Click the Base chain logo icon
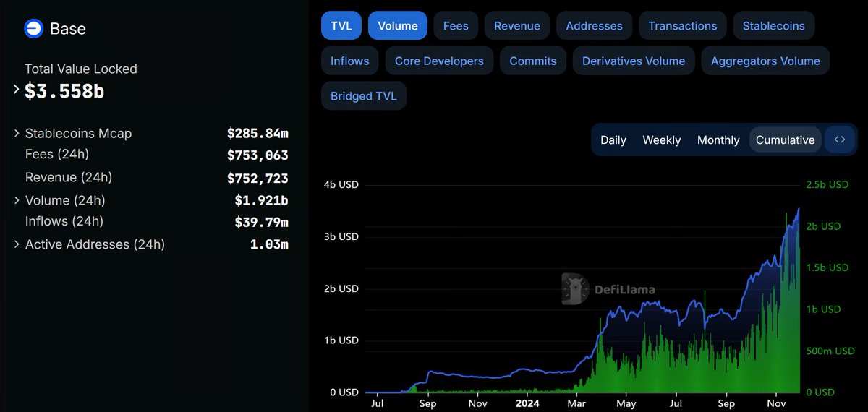This screenshot has width=868, height=412. tap(33, 29)
